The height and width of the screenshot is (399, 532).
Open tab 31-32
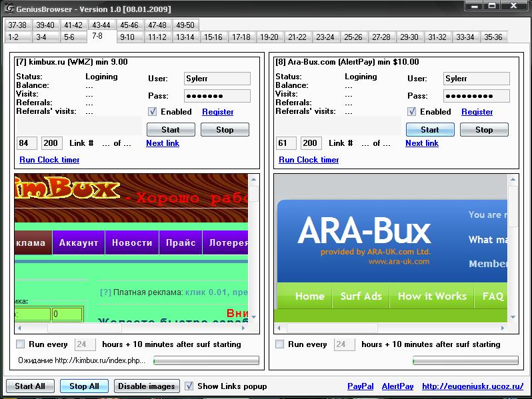437,37
